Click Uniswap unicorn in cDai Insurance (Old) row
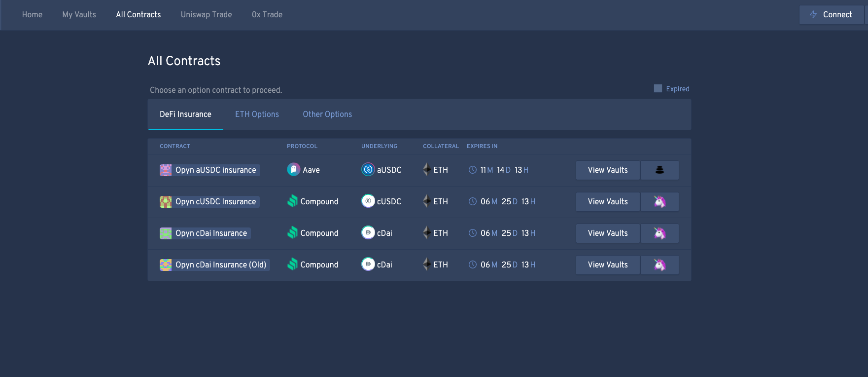The height and width of the screenshot is (377, 868). [x=660, y=265]
